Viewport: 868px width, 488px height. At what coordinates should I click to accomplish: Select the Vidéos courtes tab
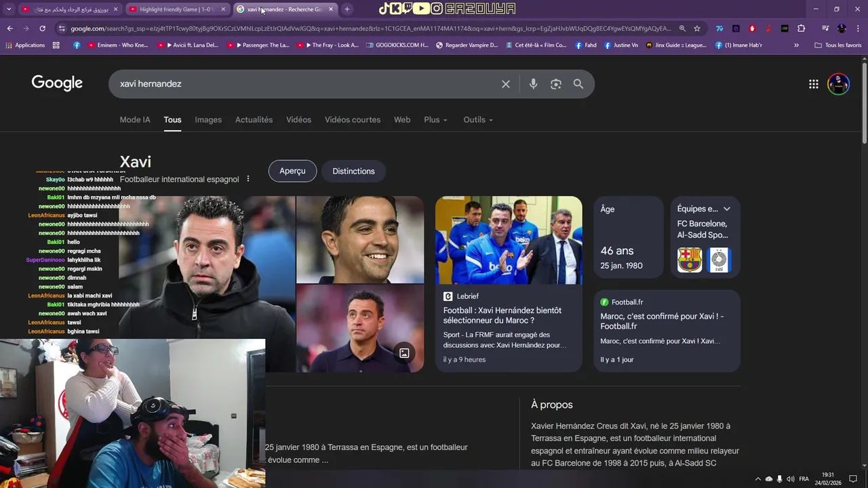tap(353, 120)
